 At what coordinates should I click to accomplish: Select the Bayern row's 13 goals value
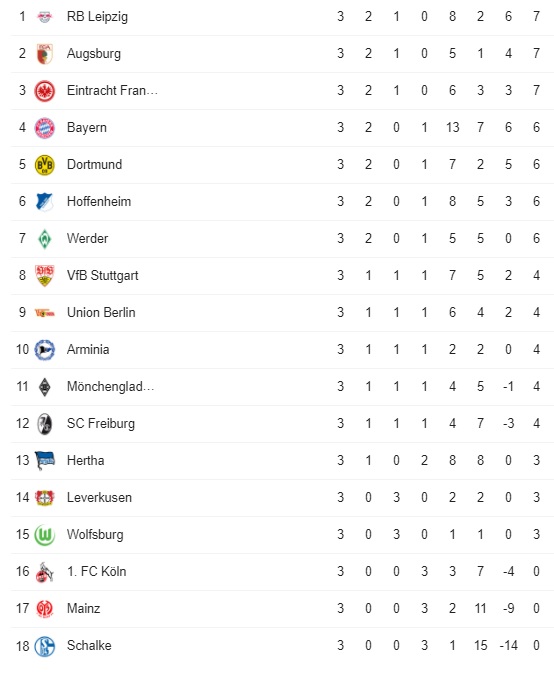tap(453, 127)
